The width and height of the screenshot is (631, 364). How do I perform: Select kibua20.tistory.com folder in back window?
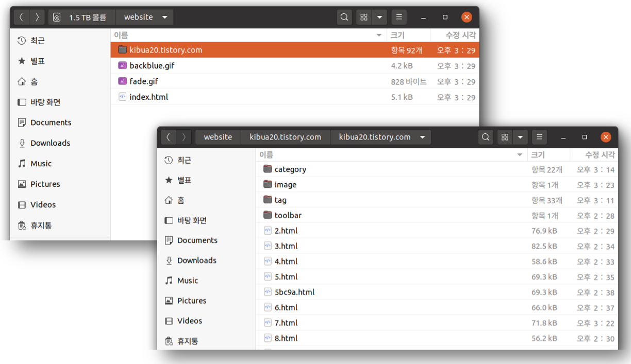tap(295, 50)
